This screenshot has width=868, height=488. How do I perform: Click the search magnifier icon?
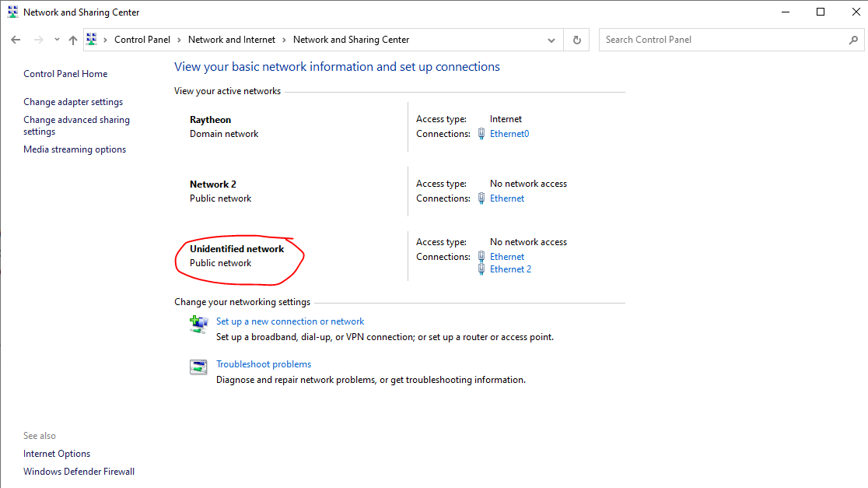[x=853, y=40]
